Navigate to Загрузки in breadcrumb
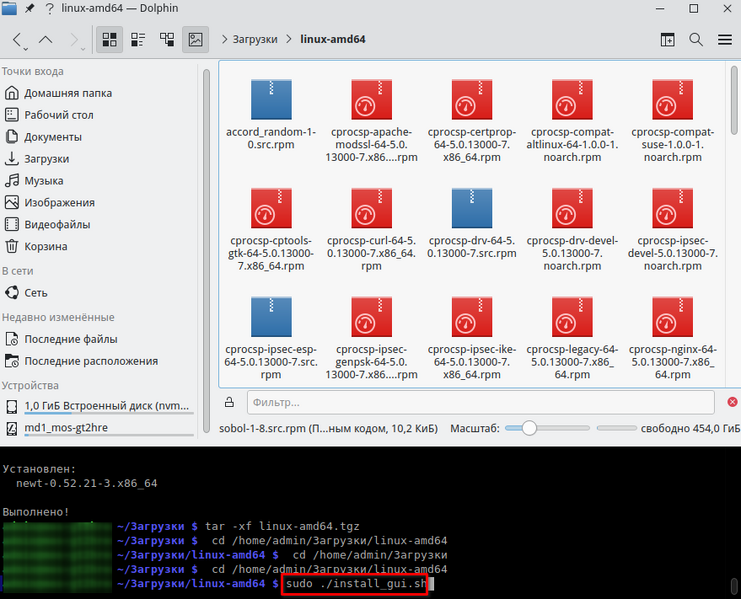Image resolution: width=741 pixels, height=599 pixels. click(254, 40)
